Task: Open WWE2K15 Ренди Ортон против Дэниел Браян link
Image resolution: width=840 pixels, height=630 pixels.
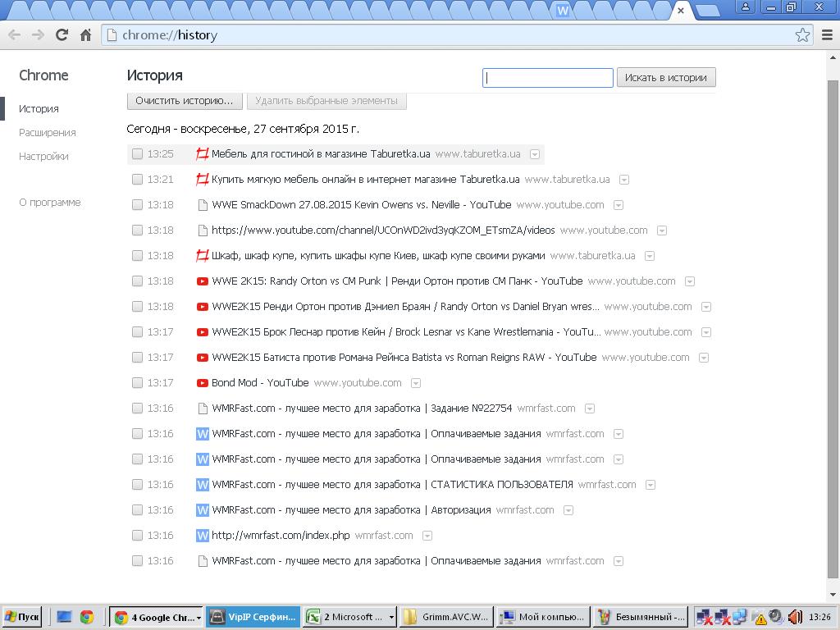Action: [405, 307]
